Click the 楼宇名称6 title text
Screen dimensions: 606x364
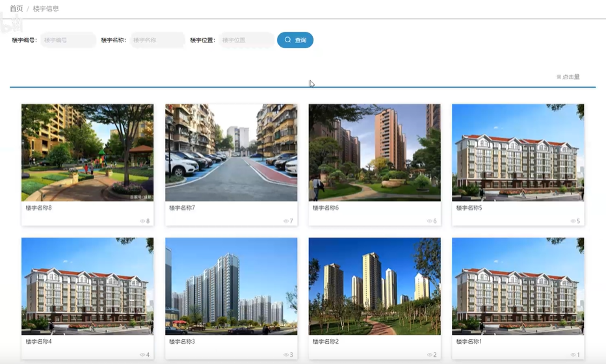(326, 208)
